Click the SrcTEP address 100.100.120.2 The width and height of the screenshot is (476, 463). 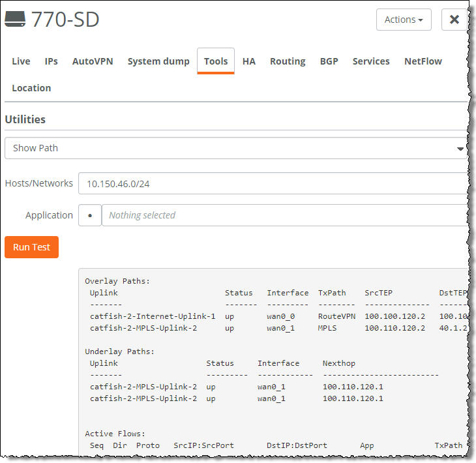tap(395, 316)
